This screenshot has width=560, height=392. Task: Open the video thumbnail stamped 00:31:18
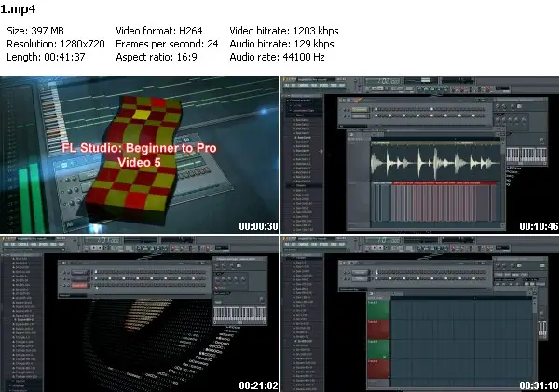pyautogui.click(x=419, y=314)
